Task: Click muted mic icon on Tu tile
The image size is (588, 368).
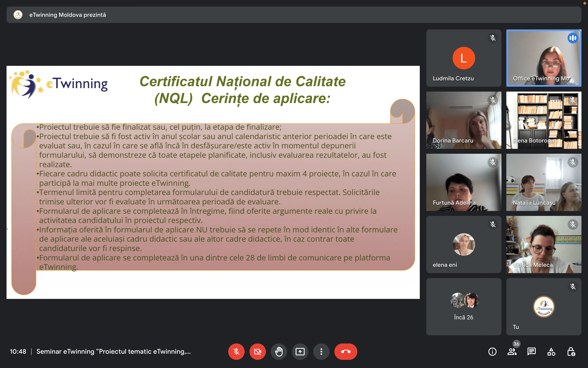Action: (x=573, y=286)
